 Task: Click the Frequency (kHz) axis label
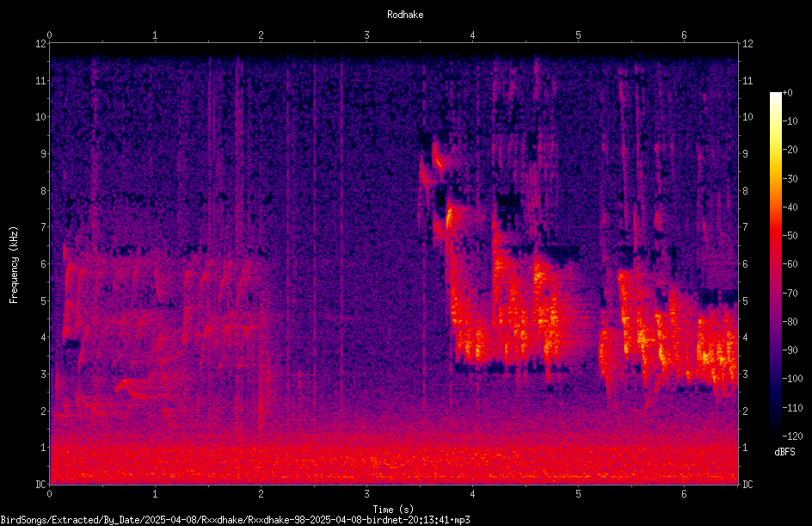pyautogui.click(x=14, y=264)
